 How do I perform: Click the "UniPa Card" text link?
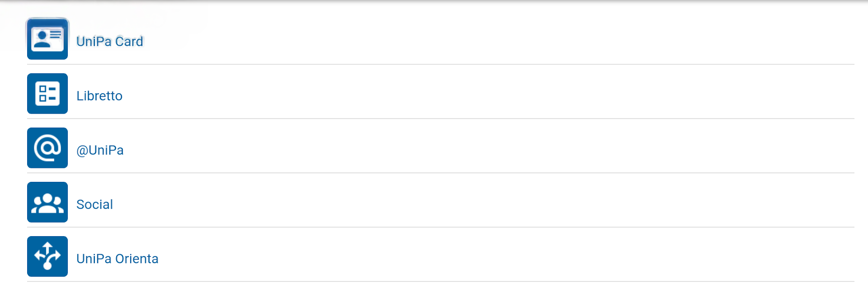110,42
